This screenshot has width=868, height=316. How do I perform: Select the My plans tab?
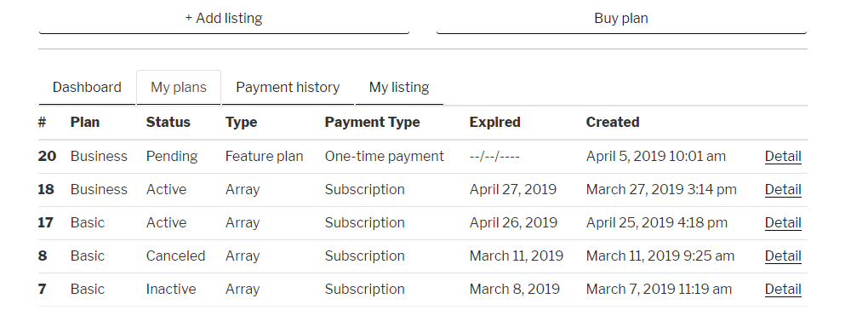(x=179, y=88)
